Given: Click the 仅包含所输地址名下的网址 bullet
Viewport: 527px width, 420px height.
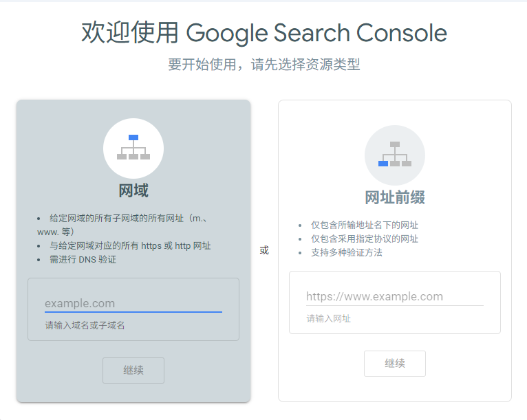Looking at the screenshot, I should point(364,225).
